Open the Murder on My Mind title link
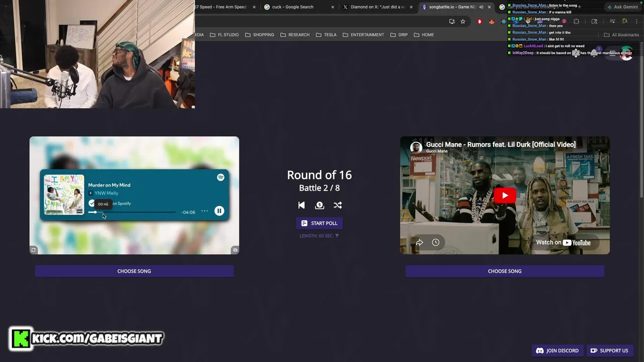 109,185
